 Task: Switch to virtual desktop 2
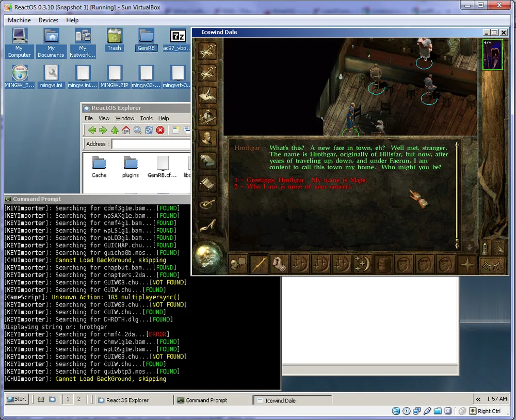point(78,399)
